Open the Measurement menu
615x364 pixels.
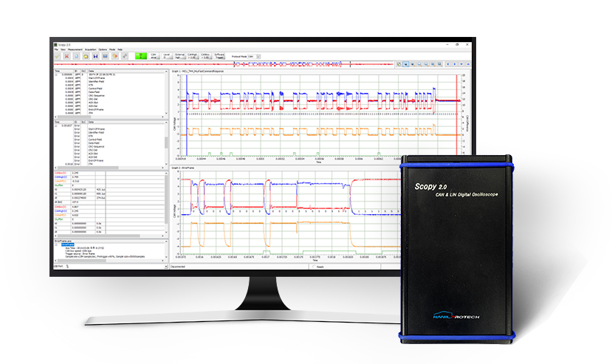tap(75, 49)
